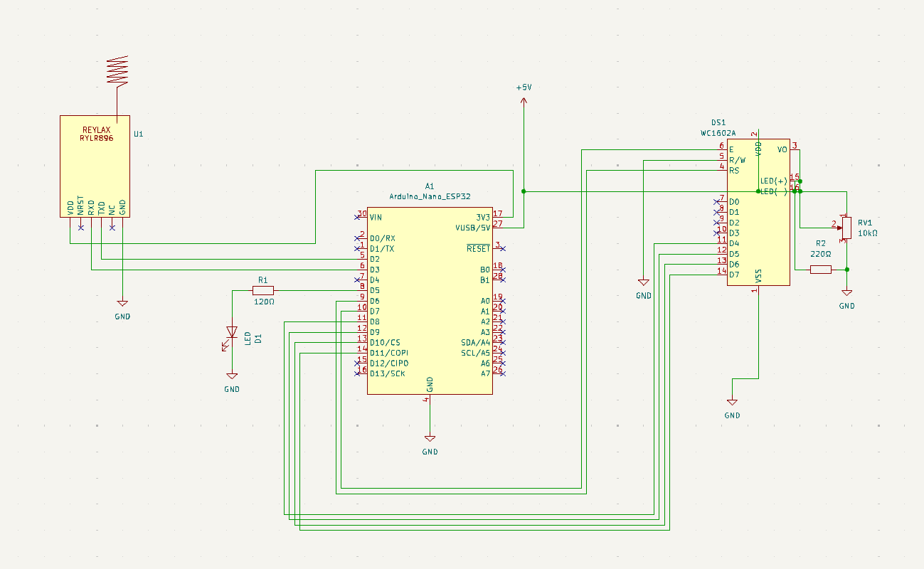Select the GND symbol on the R/W wire
924x569 pixels.
pyautogui.click(x=643, y=282)
